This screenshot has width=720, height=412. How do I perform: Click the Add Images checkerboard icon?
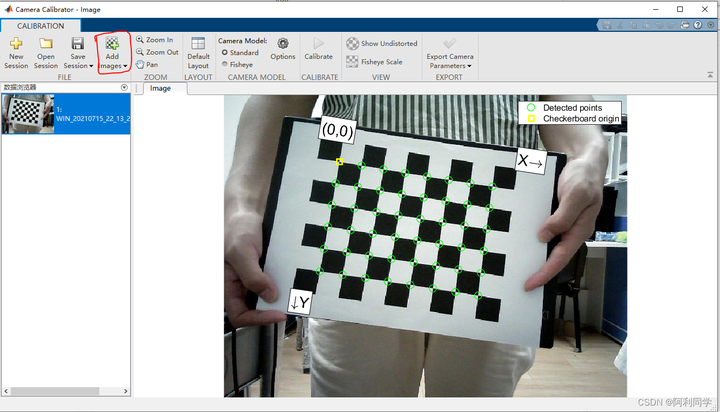[x=112, y=44]
